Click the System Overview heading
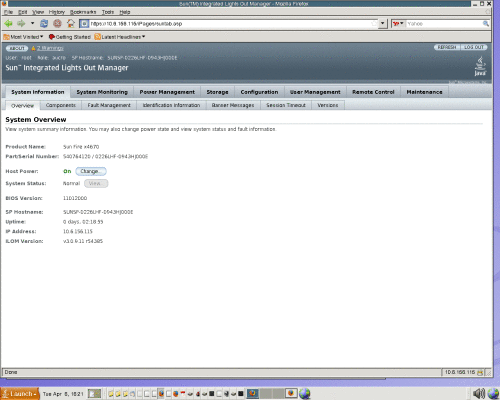The image size is (500, 400). [x=36, y=120]
